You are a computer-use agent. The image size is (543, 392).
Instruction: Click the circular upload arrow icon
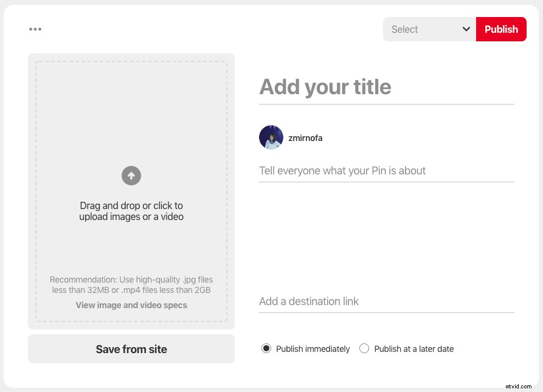click(131, 176)
